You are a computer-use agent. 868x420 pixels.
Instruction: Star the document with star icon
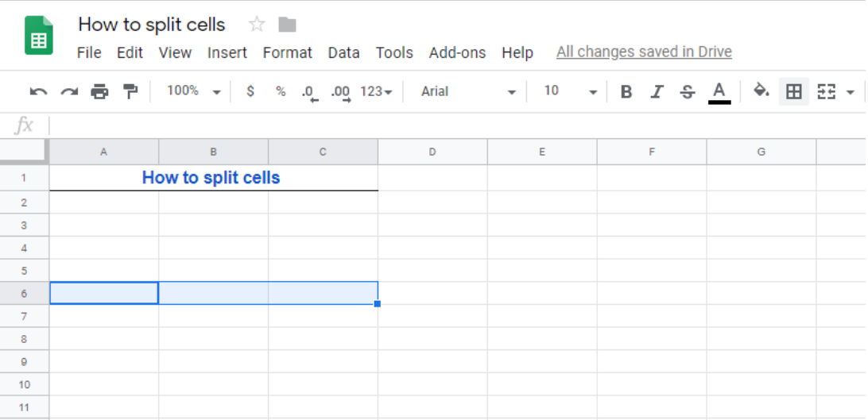[x=256, y=25]
